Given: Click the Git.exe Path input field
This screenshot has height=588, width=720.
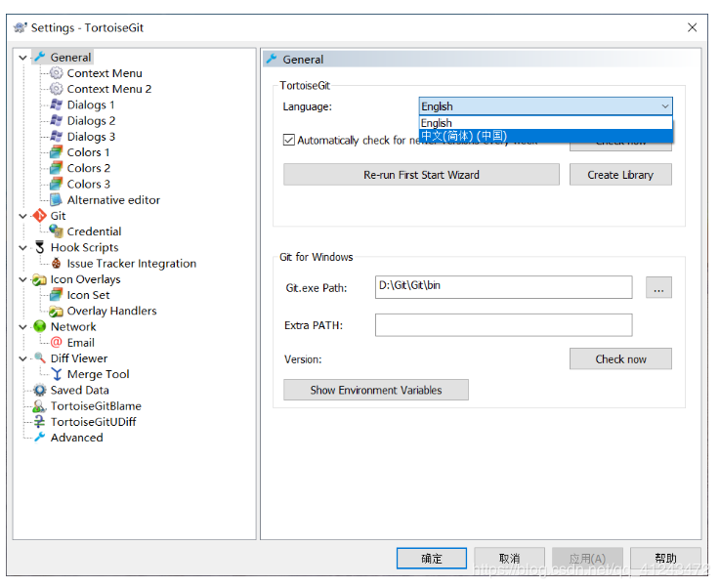Looking at the screenshot, I should pyautogui.click(x=503, y=287).
